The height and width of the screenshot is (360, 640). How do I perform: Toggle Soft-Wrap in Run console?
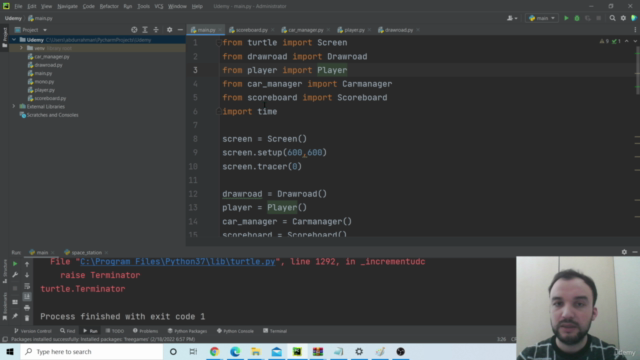[x=27, y=286]
